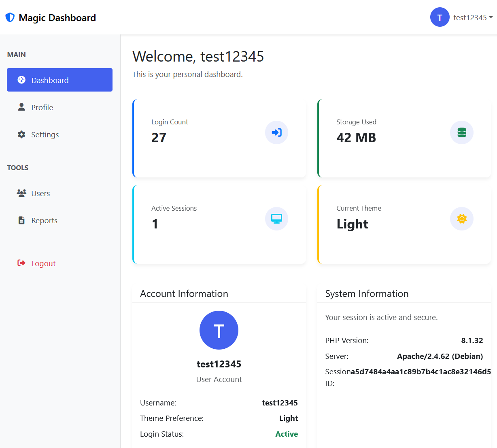Click the document icon beside Reports
Viewport: 497px width, 448px height.
[21, 220]
